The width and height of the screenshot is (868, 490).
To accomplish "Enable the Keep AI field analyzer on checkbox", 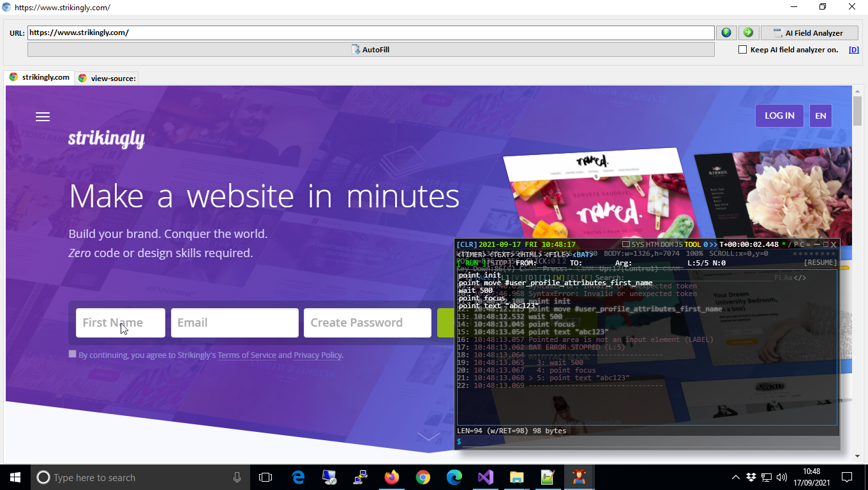I will 742,49.
